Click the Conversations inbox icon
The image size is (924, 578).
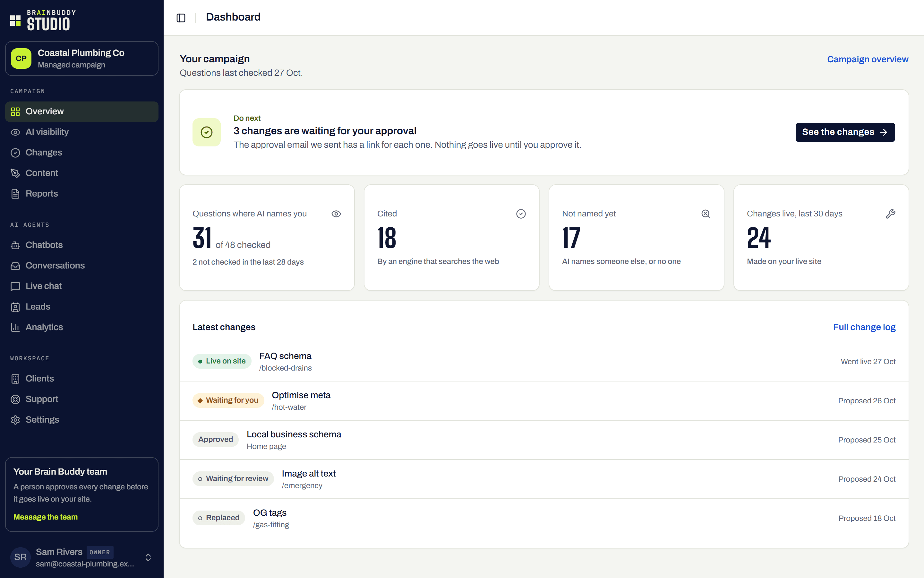[15, 266]
